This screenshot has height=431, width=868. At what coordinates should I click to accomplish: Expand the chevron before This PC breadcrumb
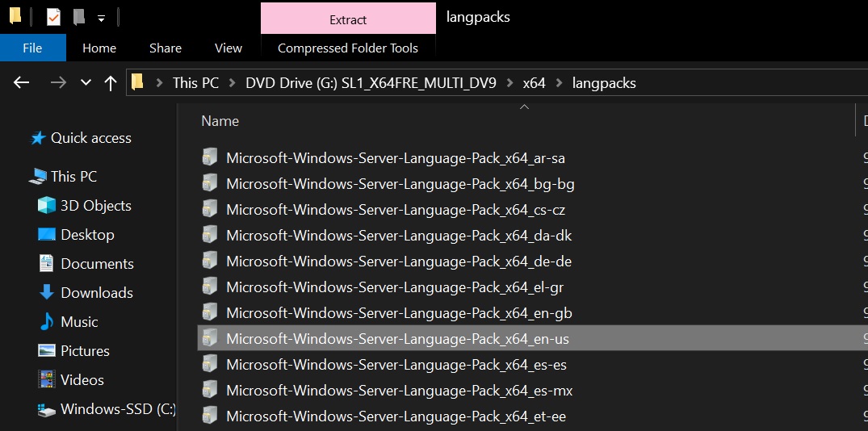point(159,84)
